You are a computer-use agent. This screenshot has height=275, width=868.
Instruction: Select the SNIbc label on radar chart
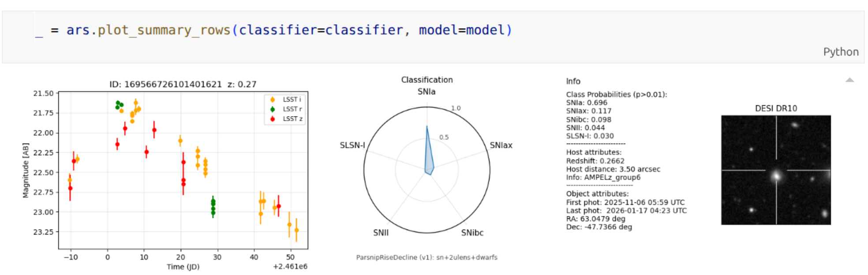[x=472, y=233]
